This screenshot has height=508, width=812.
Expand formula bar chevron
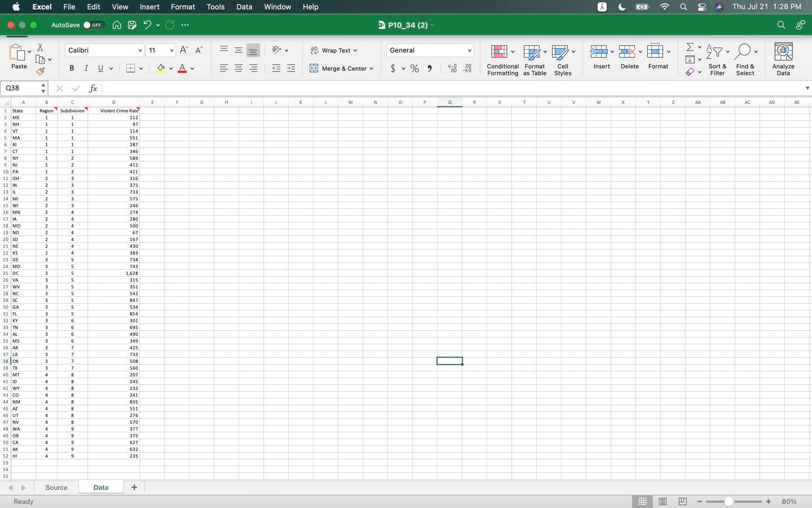click(807, 88)
